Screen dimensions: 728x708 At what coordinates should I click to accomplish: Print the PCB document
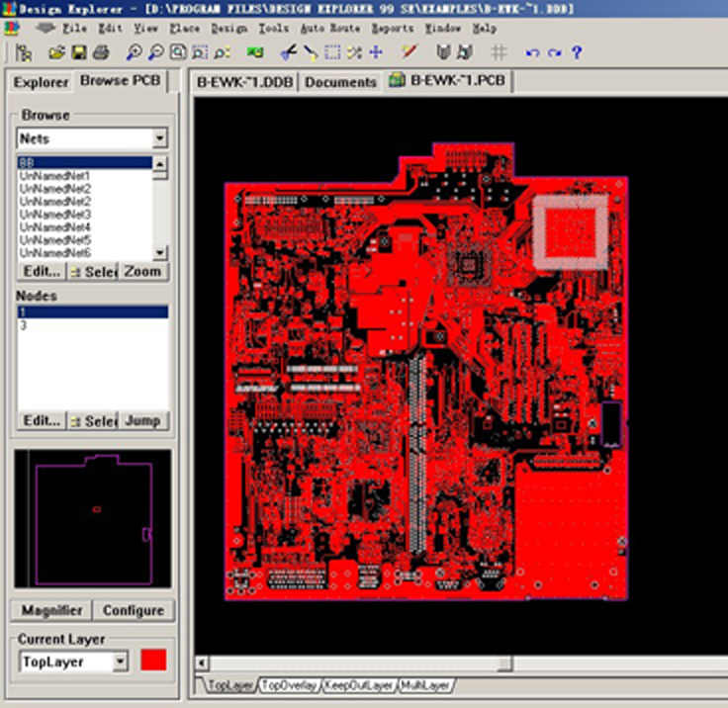101,52
